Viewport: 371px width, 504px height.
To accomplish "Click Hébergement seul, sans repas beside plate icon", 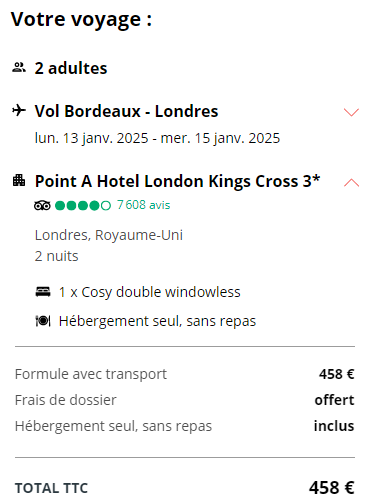I will (x=157, y=321).
